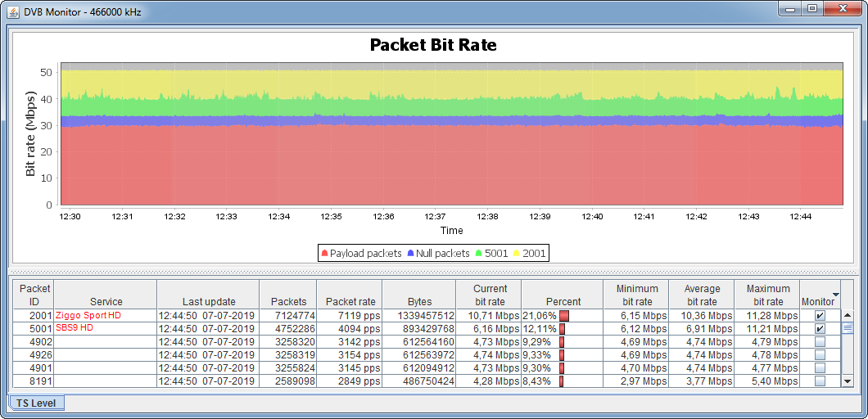Enable monitoring for packet ID 4902
The height and width of the screenshot is (419, 868).
pyautogui.click(x=820, y=342)
